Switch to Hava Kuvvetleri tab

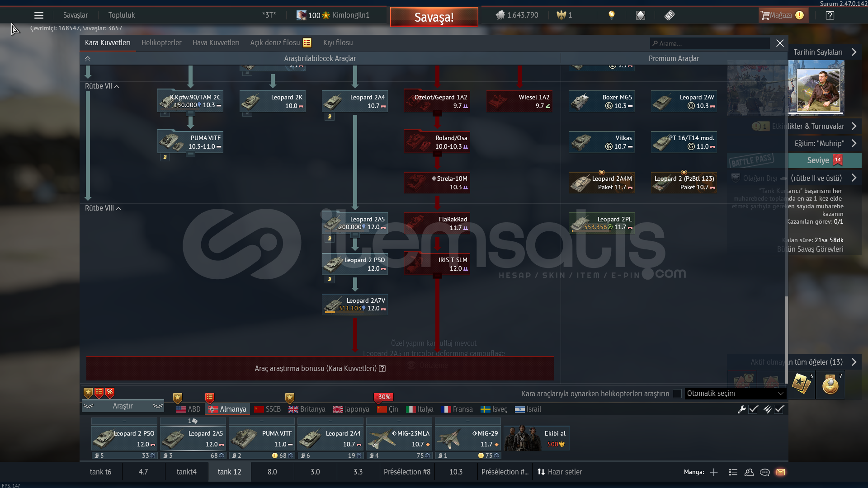[x=216, y=42]
